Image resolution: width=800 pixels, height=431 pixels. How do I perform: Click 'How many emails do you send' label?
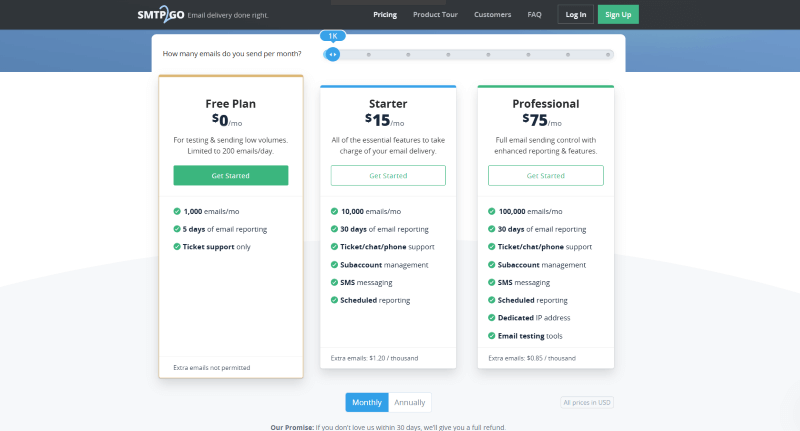click(x=232, y=54)
